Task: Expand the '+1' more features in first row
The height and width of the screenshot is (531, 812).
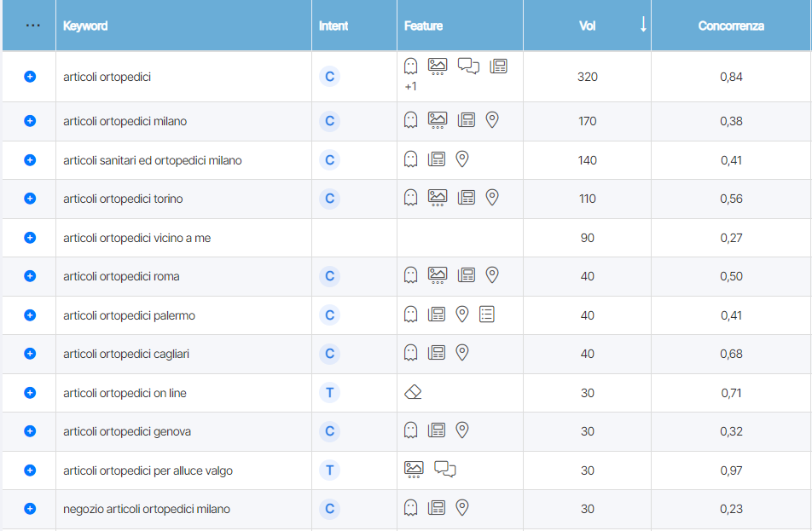Action: click(410, 86)
